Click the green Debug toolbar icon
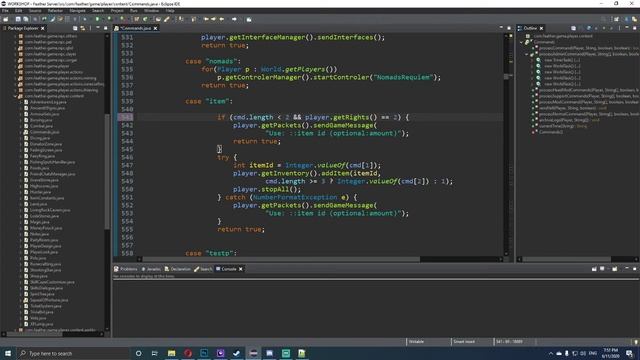Image resolution: width=640 pixels, height=360 pixels. click(84, 19)
